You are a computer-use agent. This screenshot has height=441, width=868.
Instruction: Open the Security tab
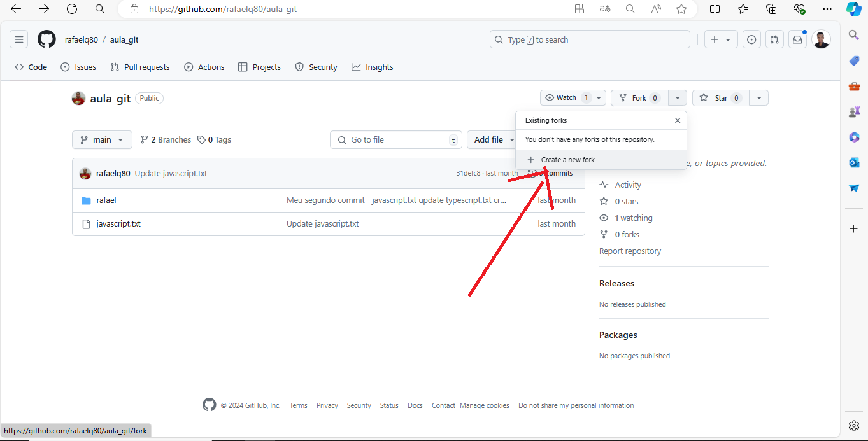pos(317,67)
